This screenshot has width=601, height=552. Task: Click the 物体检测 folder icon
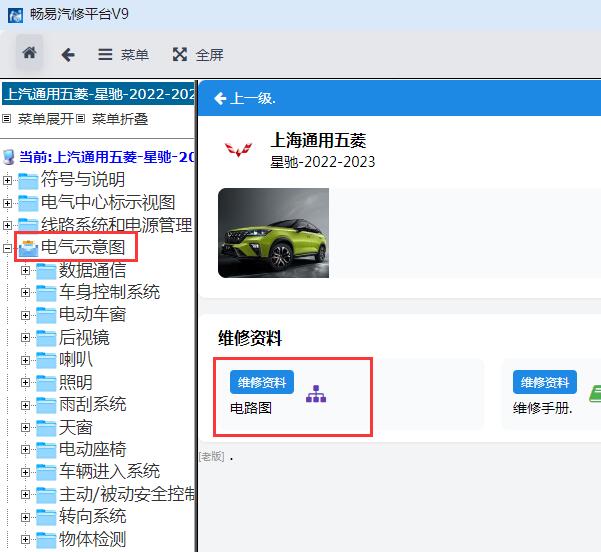46,540
